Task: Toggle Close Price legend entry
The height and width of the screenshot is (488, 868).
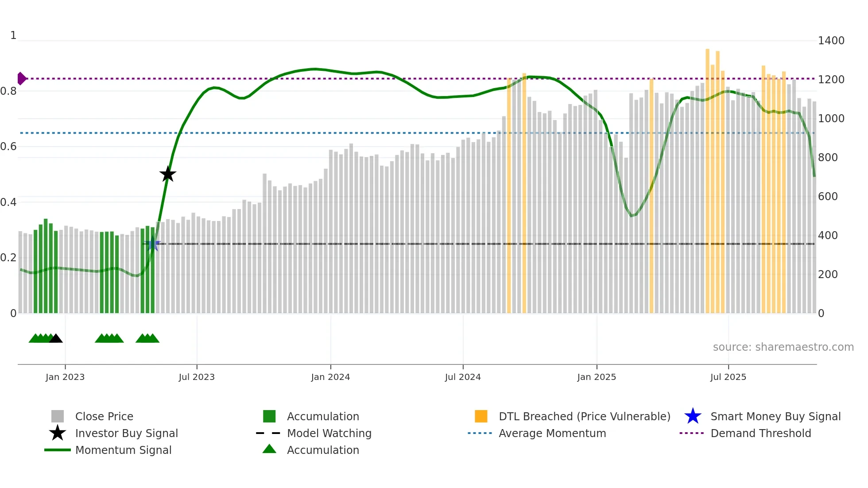Action: (x=104, y=416)
